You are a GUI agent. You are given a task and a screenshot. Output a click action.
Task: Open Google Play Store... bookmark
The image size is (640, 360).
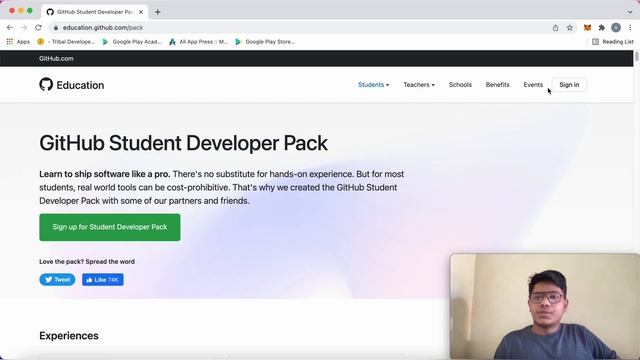click(265, 42)
